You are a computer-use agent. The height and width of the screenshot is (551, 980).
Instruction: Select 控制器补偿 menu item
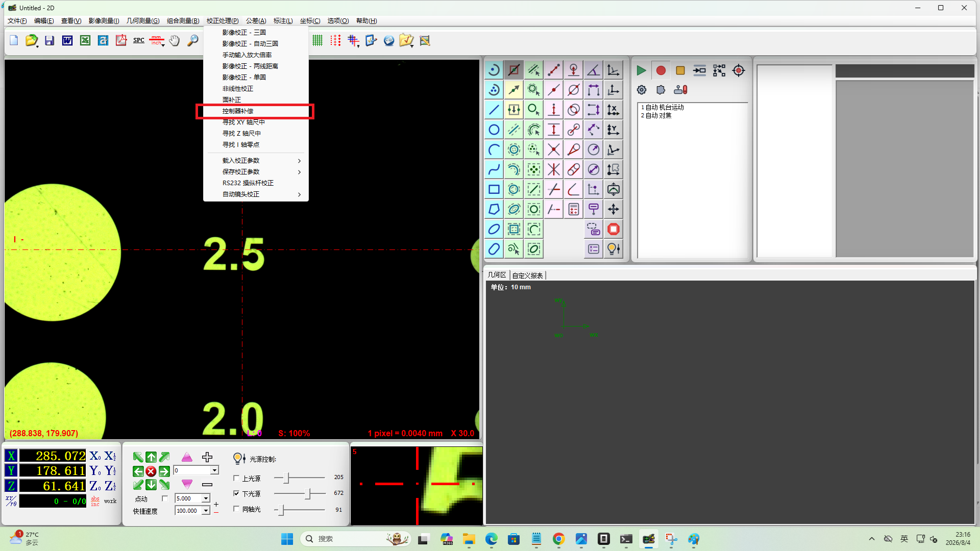[256, 111]
